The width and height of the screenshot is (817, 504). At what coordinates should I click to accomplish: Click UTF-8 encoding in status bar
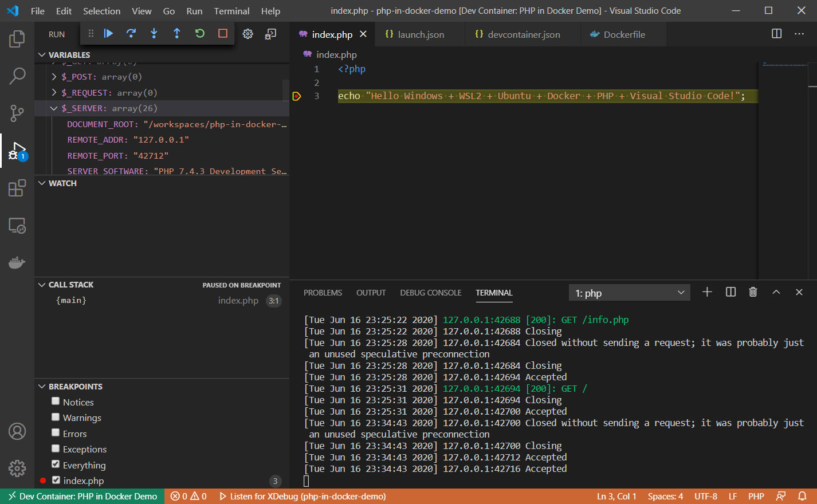705,497
